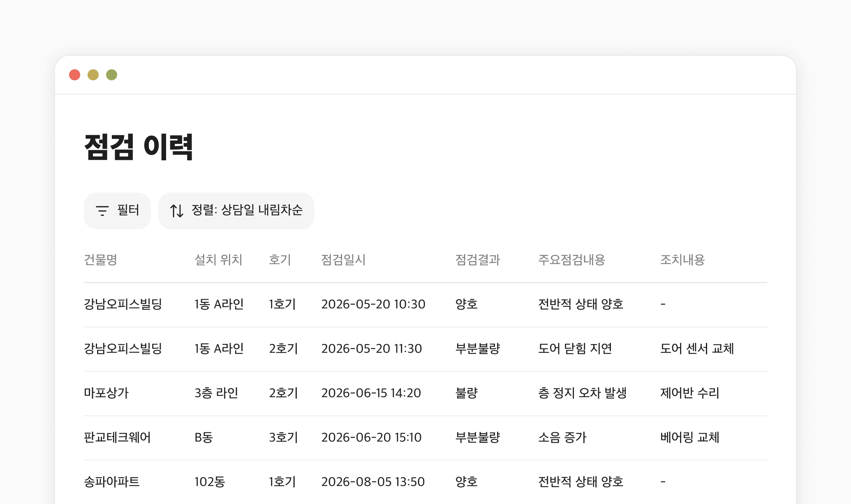The image size is (851, 504).
Task: Click the sort up-down arrows icon
Action: tap(177, 210)
